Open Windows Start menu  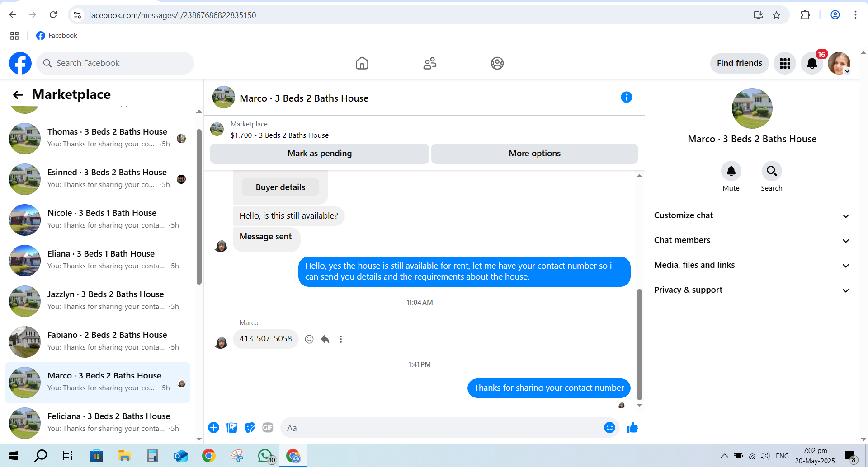point(14,456)
